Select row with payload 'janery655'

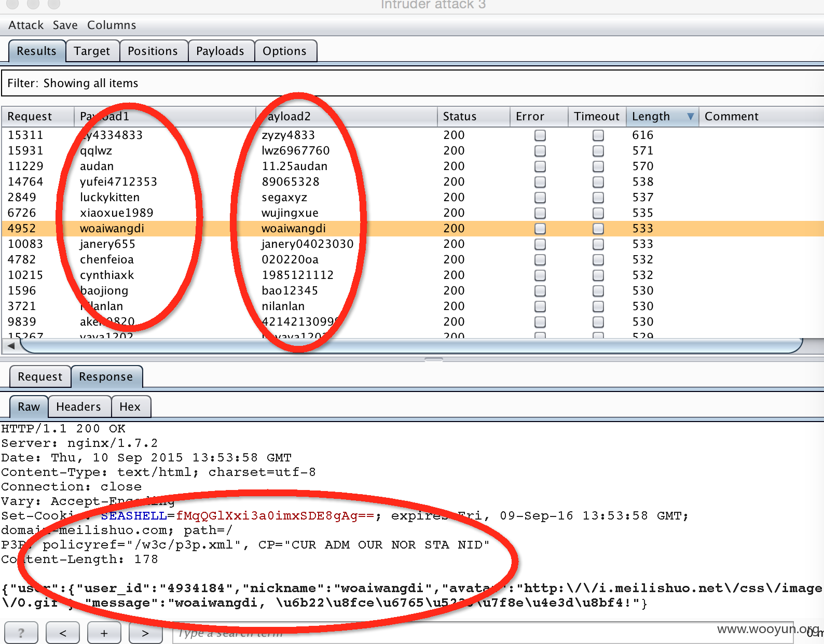413,244
